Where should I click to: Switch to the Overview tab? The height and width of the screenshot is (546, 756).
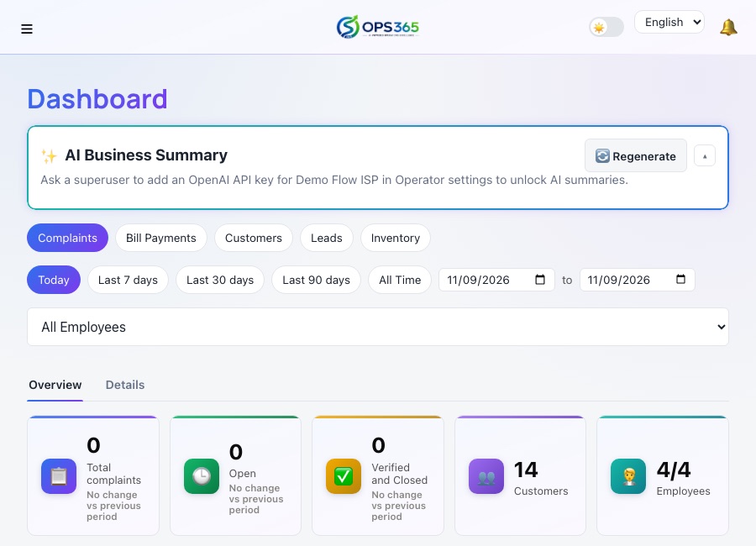[x=55, y=385]
